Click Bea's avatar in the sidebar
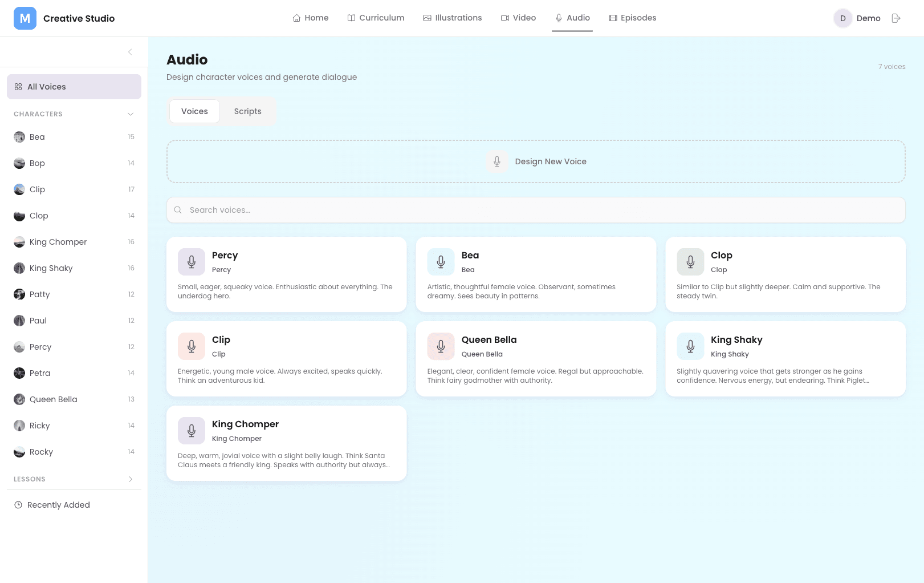The image size is (924, 583). (x=19, y=137)
